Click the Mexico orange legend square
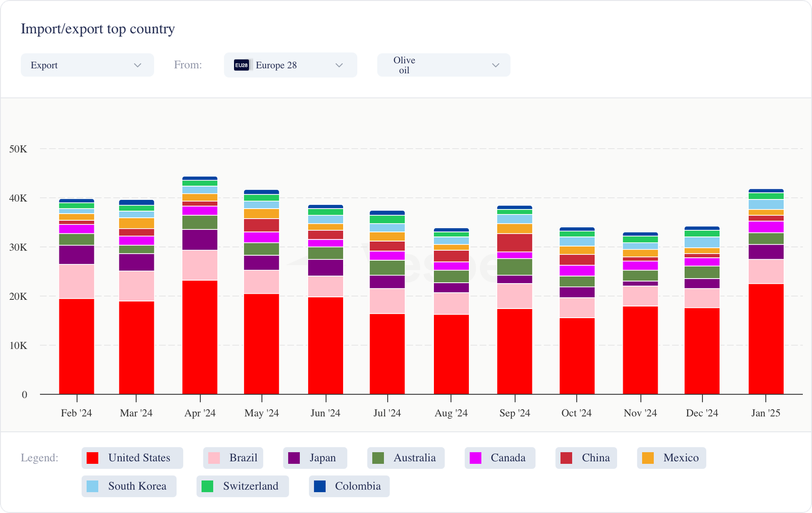The height and width of the screenshot is (513, 812). pos(648,458)
